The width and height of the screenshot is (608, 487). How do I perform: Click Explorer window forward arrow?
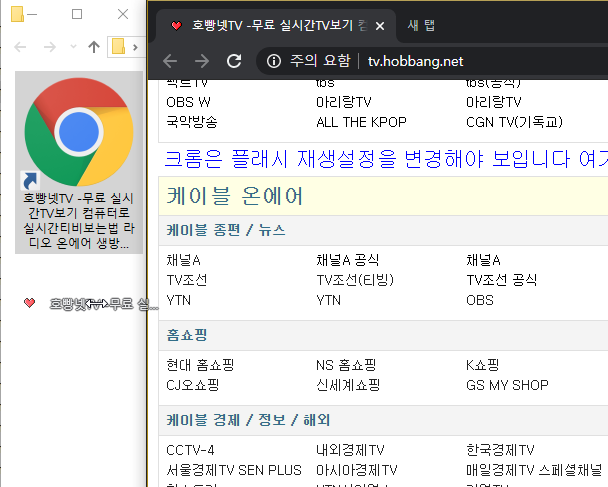50,47
